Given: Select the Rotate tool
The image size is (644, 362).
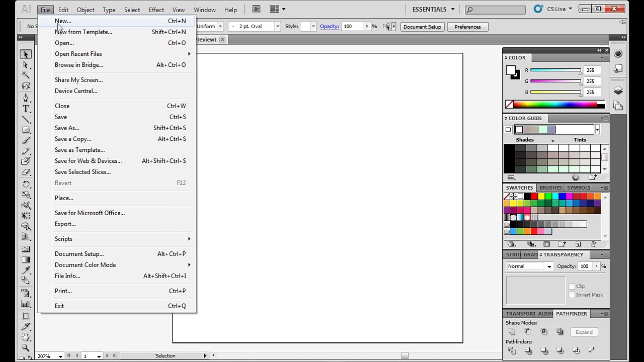Looking at the screenshot, I should click(x=26, y=184).
